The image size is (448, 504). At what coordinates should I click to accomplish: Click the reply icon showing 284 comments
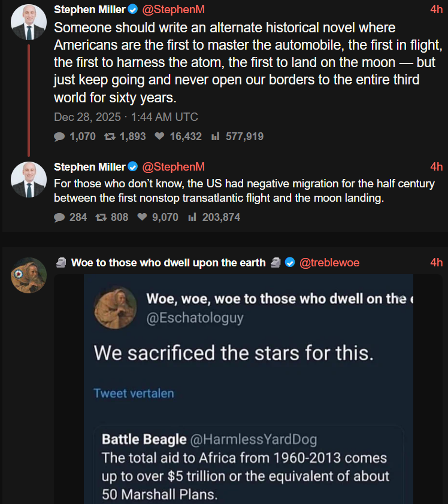point(59,217)
